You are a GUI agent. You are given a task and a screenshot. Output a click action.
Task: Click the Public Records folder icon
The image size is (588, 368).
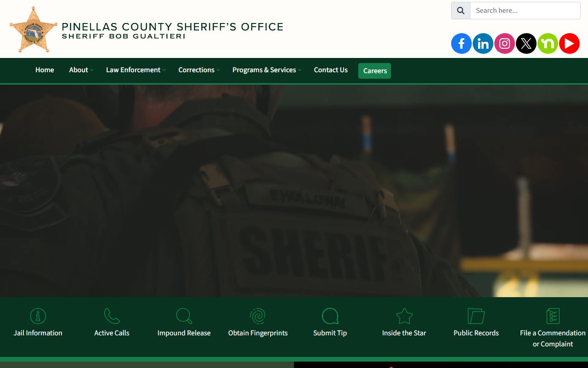[476, 316]
